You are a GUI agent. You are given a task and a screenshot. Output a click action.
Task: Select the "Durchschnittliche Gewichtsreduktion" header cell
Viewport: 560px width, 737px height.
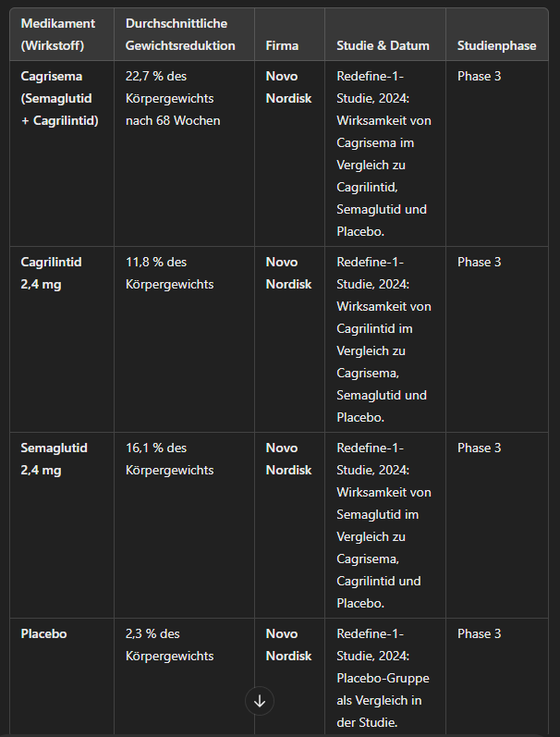[180, 34]
